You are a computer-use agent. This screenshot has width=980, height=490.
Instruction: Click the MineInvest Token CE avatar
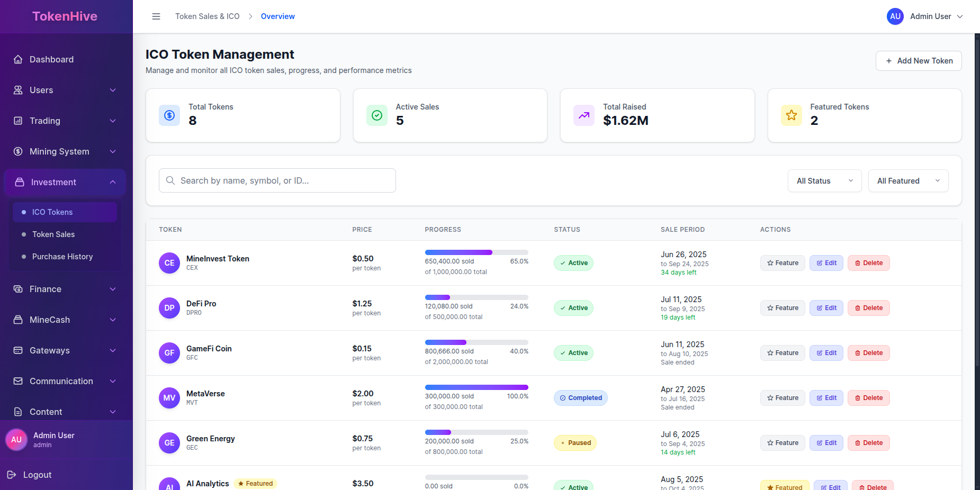tap(169, 263)
